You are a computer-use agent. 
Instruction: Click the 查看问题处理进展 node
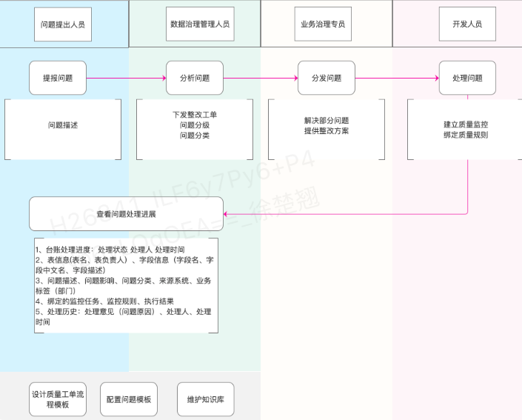pos(126,213)
